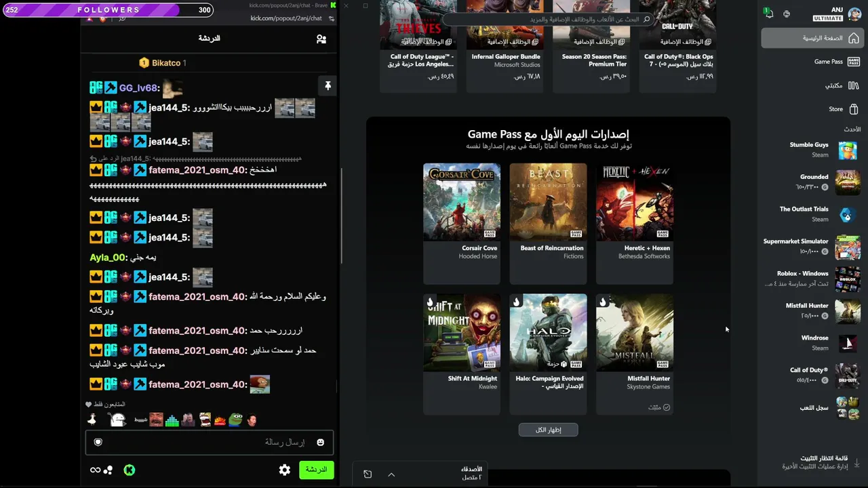Insert the green equalizer bars emote
The height and width of the screenshot is (488, 868).
[x=172, y=420]
